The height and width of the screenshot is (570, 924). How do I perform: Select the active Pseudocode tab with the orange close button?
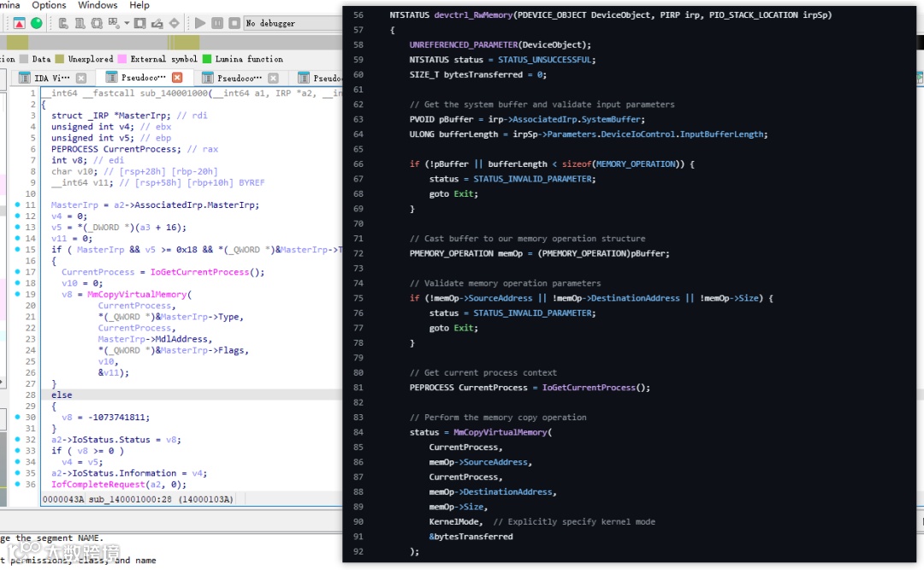pyautogui.click(x=143, y=77)
